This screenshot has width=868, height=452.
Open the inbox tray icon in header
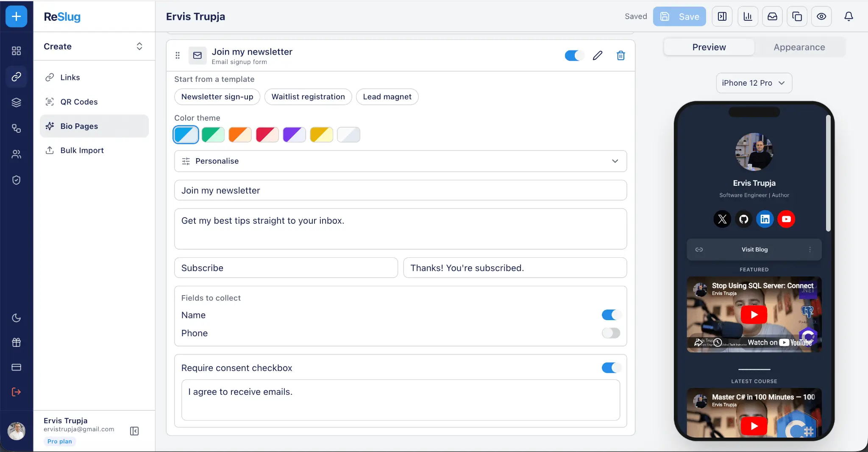tap(772, 17)
